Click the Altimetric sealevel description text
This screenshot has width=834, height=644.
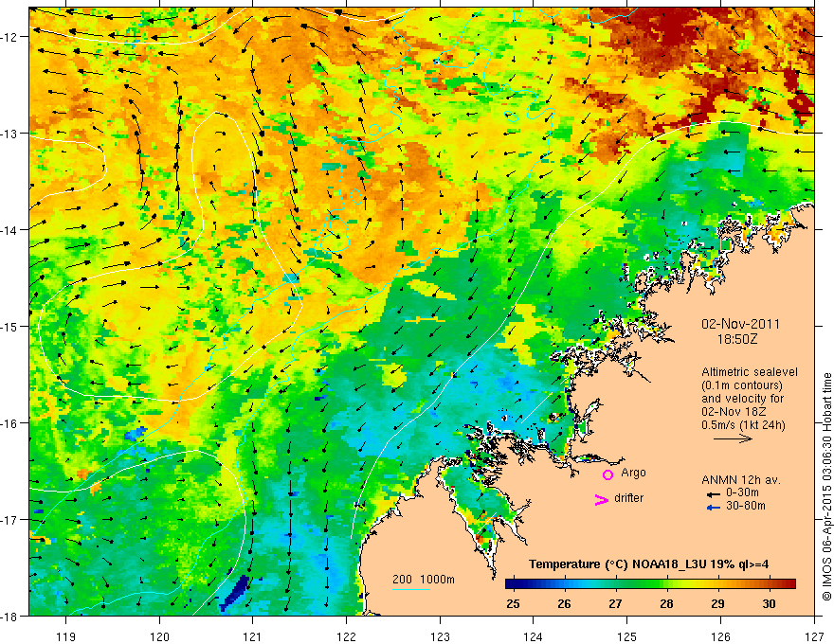[750, 399]
